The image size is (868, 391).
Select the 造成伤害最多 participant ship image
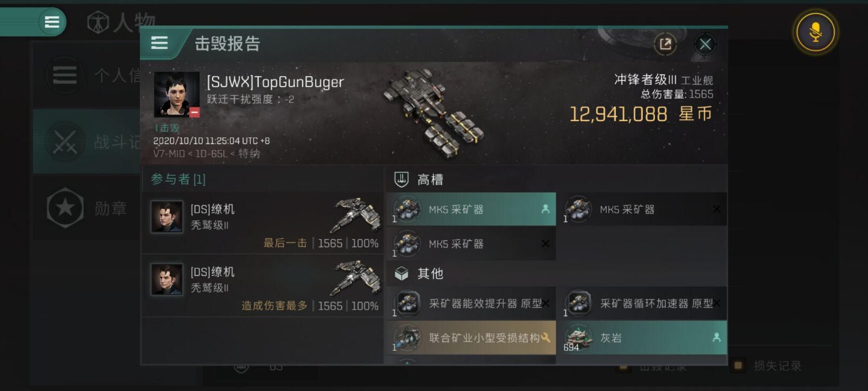coord(354,277)
